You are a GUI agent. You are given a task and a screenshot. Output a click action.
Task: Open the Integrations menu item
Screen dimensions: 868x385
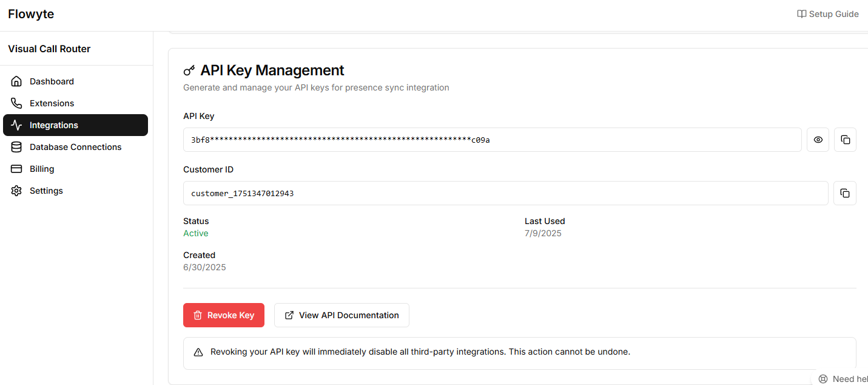tap(54, 125)
